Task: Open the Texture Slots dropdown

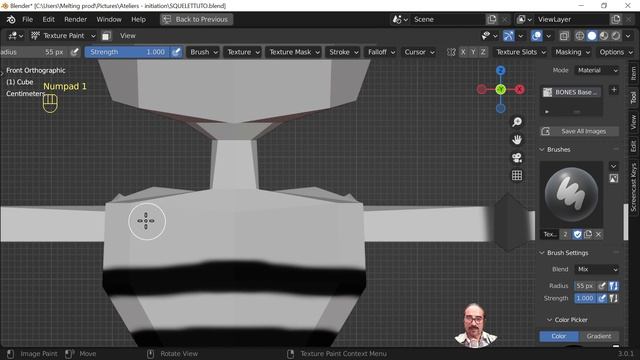Action: 520,52
